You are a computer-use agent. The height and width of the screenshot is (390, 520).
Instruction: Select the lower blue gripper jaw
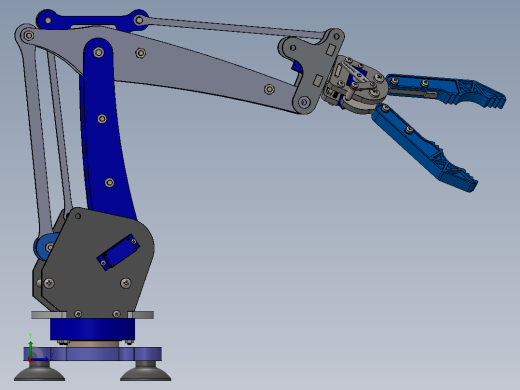[x=423, y=147]
